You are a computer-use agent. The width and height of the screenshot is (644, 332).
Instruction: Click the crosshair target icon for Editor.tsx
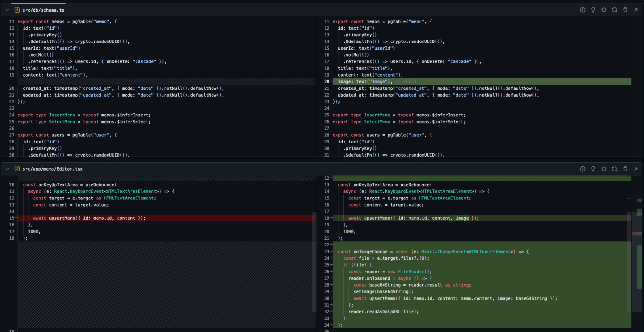point(604,169)
